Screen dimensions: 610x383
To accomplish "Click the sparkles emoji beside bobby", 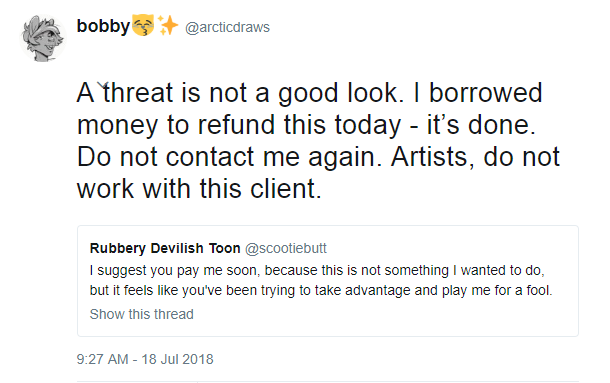I will [x=168, y=26].
